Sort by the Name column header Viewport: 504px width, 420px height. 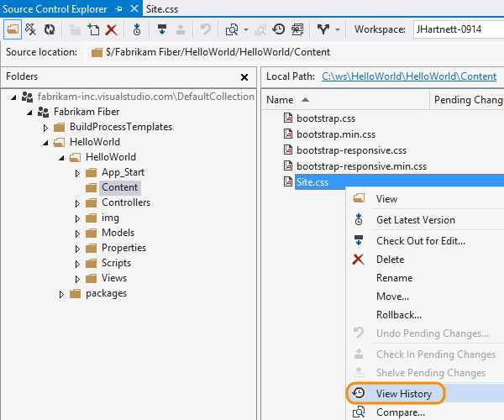[345, 100]
